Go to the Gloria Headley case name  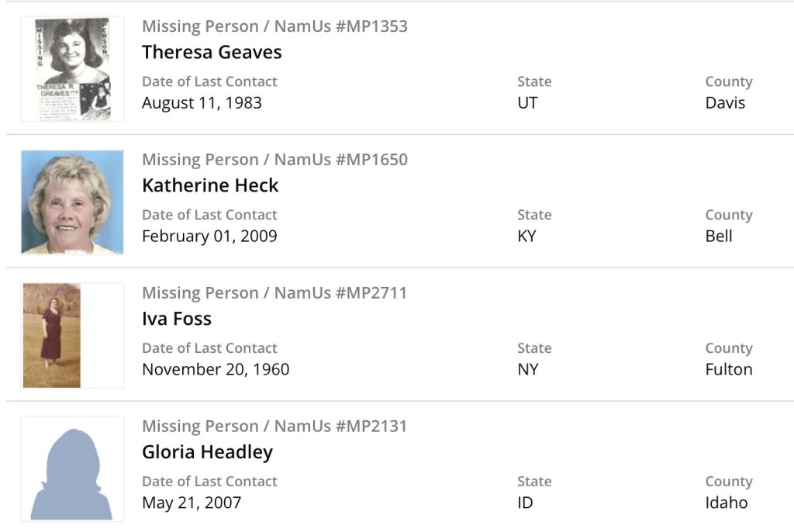pyautogui.click(x=208, y=452)
